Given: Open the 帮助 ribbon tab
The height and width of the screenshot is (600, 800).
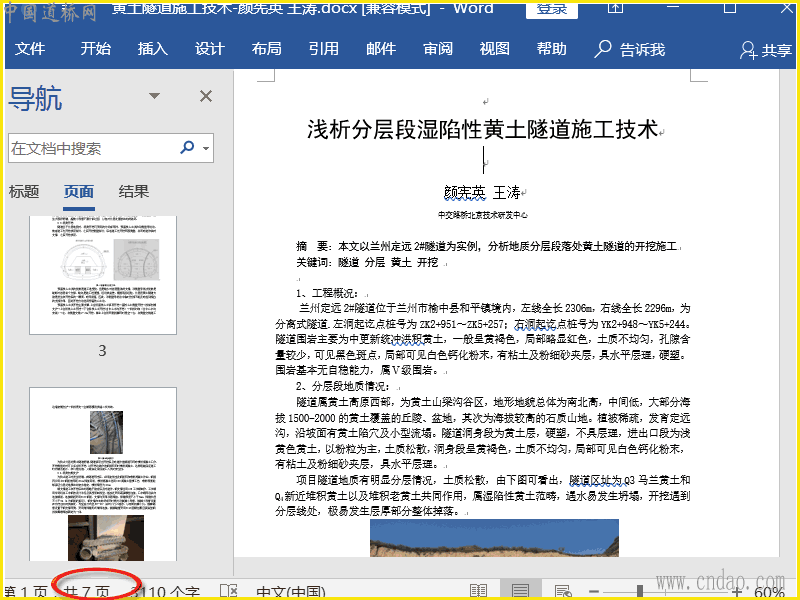Looking at the screenshot, I should tap(552, 49).
